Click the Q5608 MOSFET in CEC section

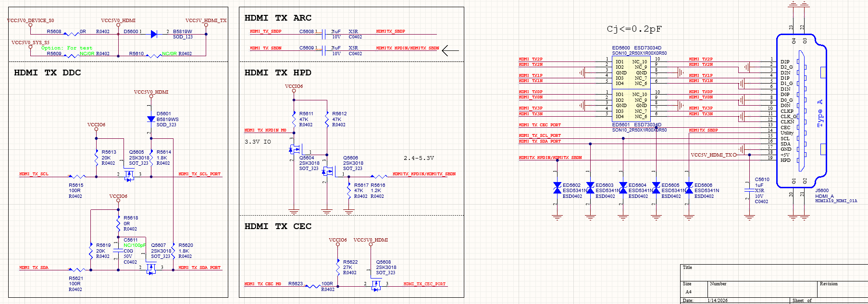coord(376,285)
